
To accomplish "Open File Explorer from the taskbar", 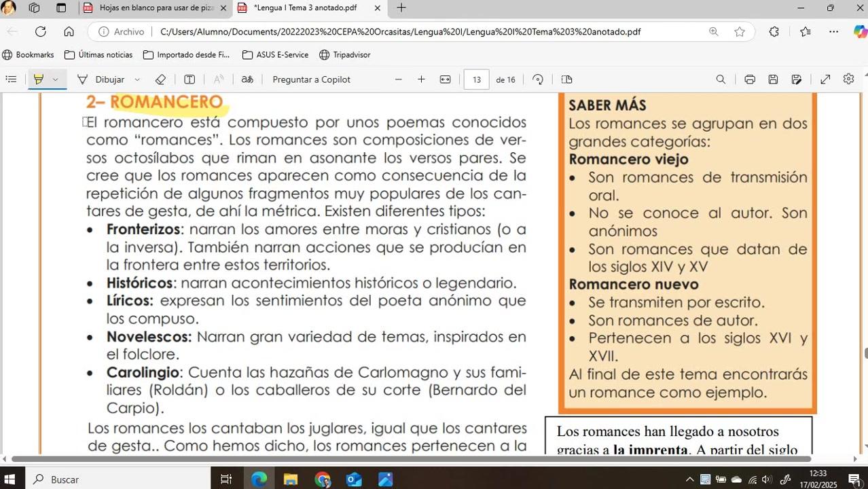I will pyautogui.click(x=291, y=479).
